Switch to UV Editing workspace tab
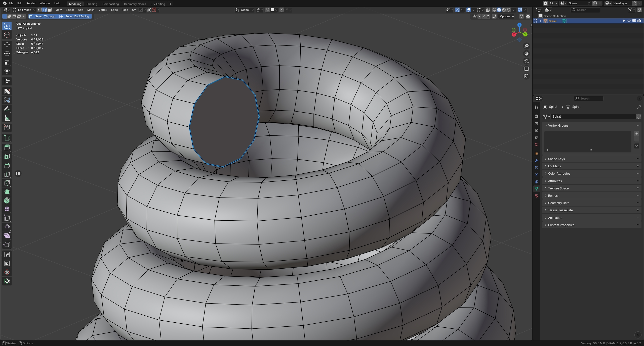 (158, 4)
